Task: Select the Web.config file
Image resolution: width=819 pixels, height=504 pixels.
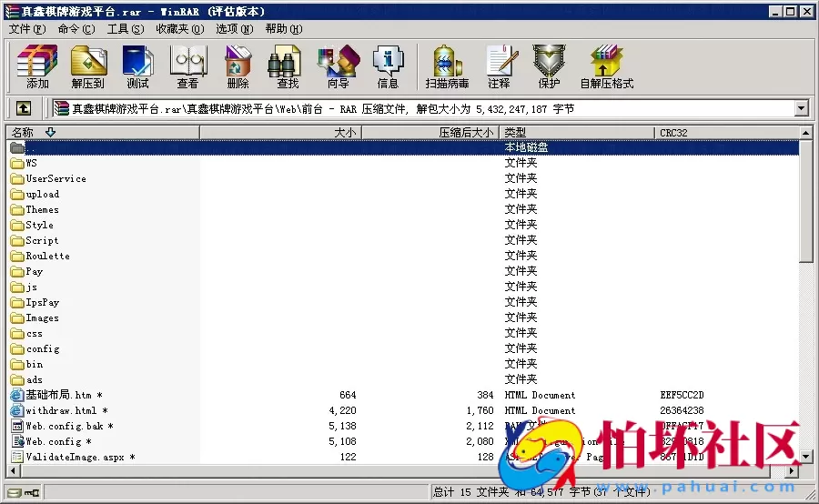Action: tap(52, 441)
